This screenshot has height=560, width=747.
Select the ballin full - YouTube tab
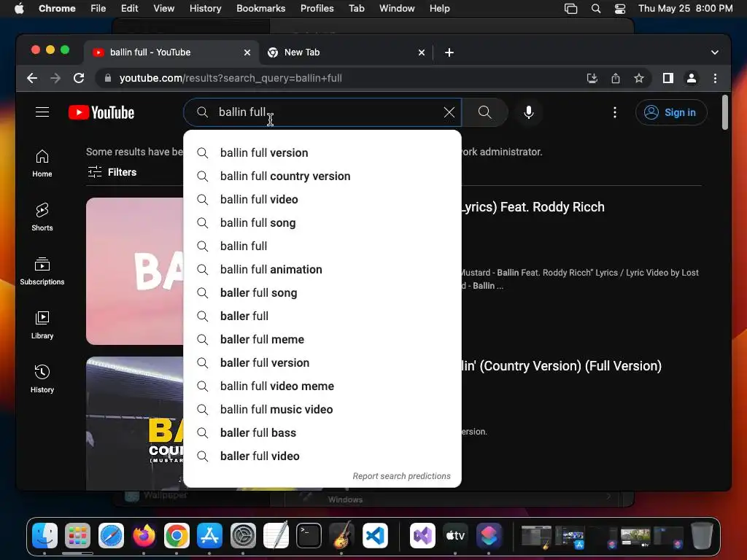pos(171,52)
